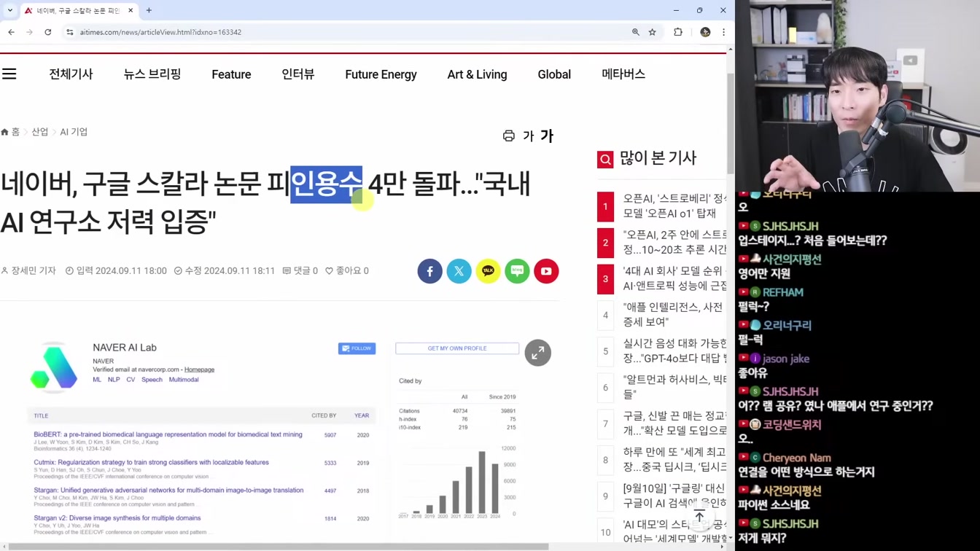This screenshot has width=980, height=551.
Task: Click chat username jason jake
Action: (786, 359)
